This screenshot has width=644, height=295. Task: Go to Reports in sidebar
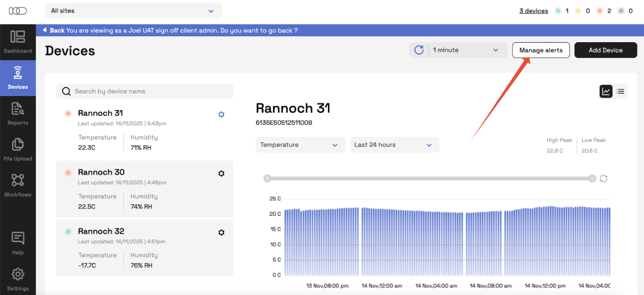pyautogui.click(x=18, y=114)
